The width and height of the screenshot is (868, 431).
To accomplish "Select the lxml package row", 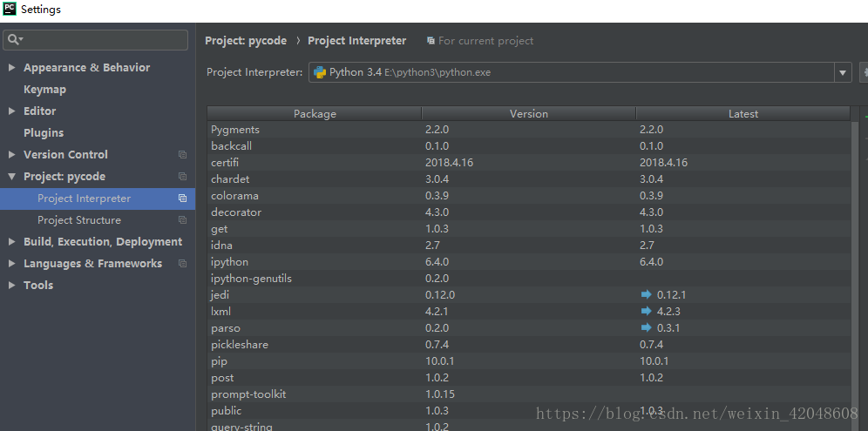I will (529, 312).
